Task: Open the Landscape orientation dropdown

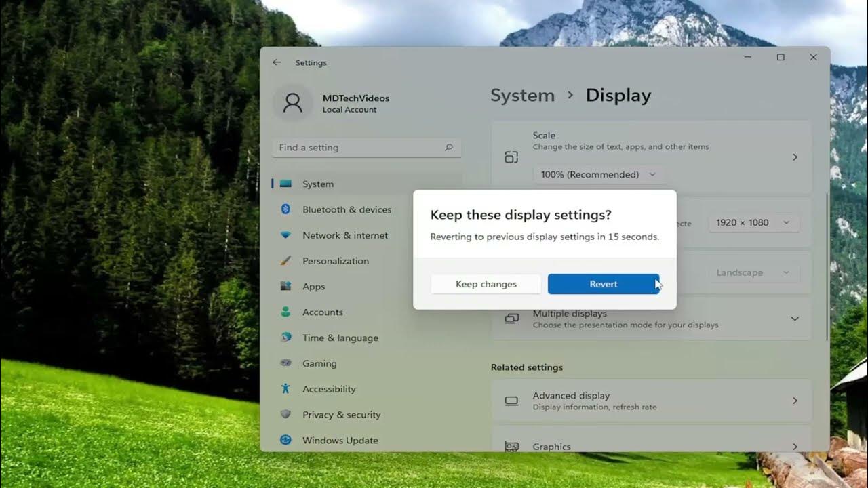Action: tap(754, 272)
